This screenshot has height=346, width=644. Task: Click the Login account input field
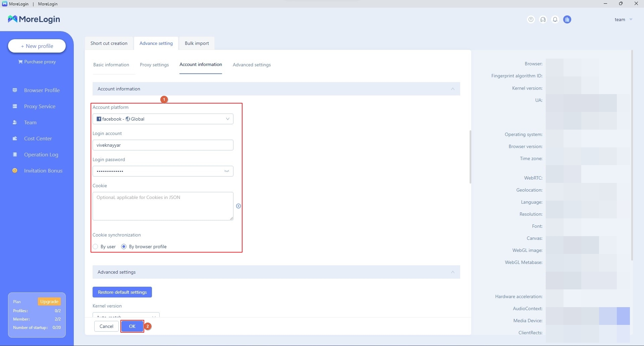click(163, 145)
